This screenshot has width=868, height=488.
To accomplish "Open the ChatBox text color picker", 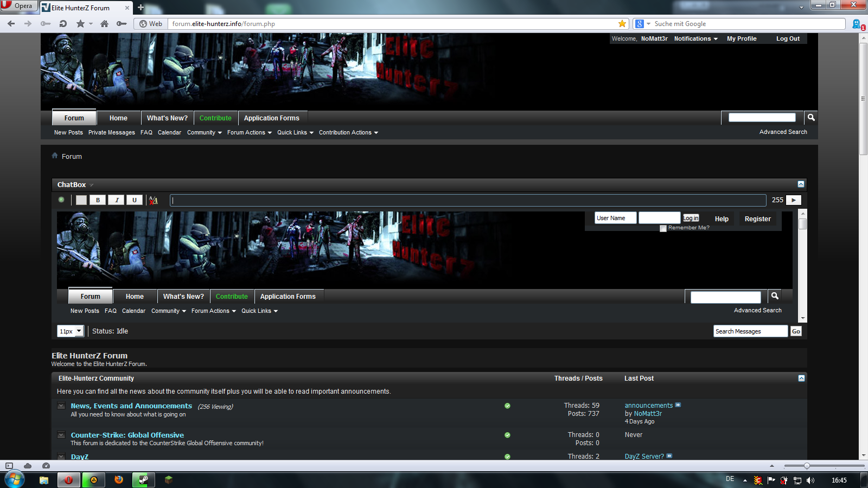I will pos(81,200).
